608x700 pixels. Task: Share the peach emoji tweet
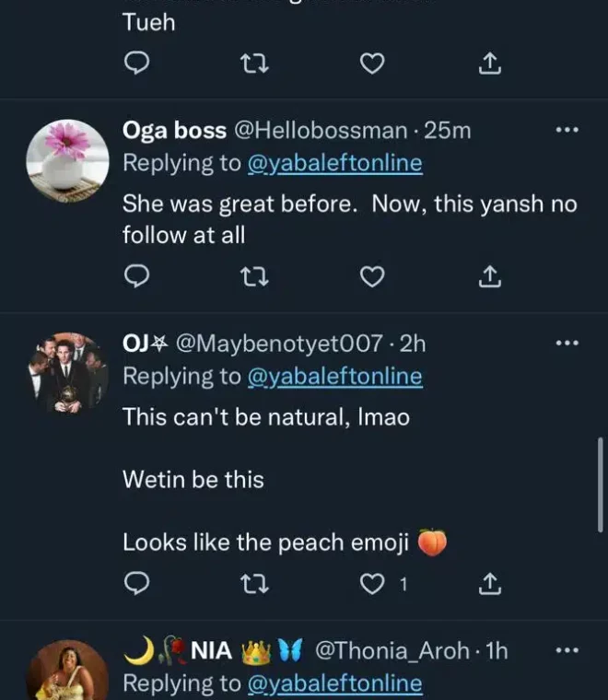coord(491,583)
